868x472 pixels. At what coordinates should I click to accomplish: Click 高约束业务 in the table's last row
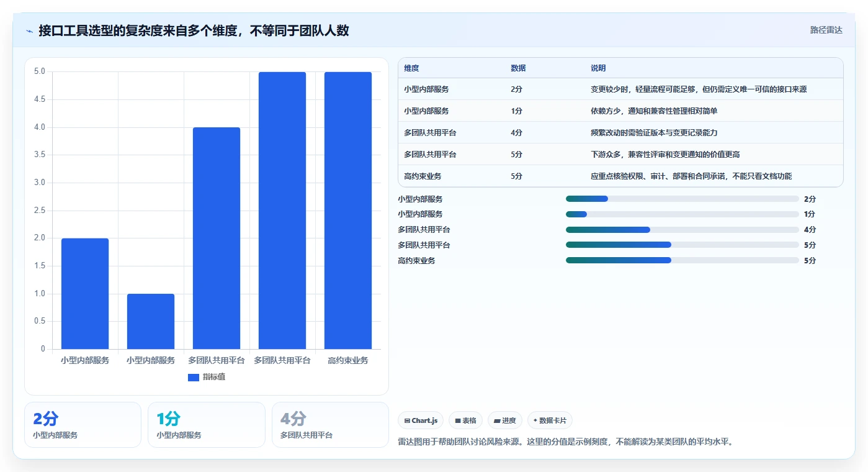423,176
